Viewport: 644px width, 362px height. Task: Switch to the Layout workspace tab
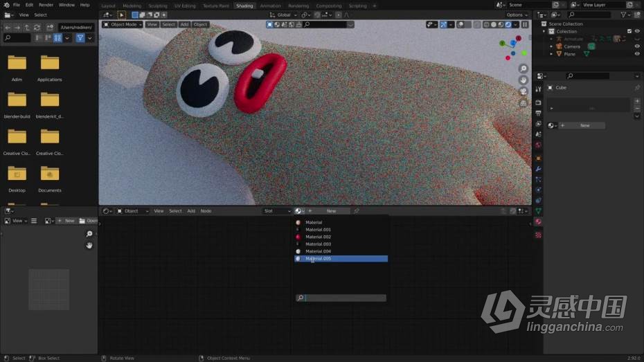click(109, 6)
